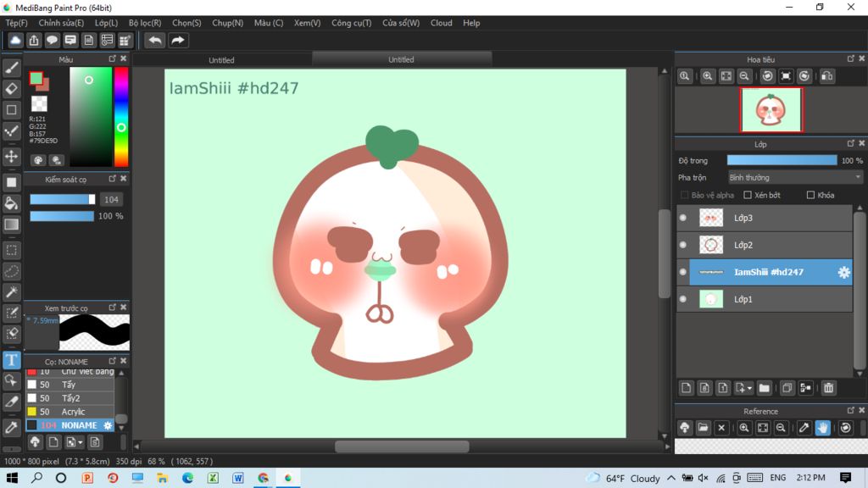Enable the Xén bớt checkbox
Image resolution: width=868 pixels, height=488 pixels.
(748, 196)
